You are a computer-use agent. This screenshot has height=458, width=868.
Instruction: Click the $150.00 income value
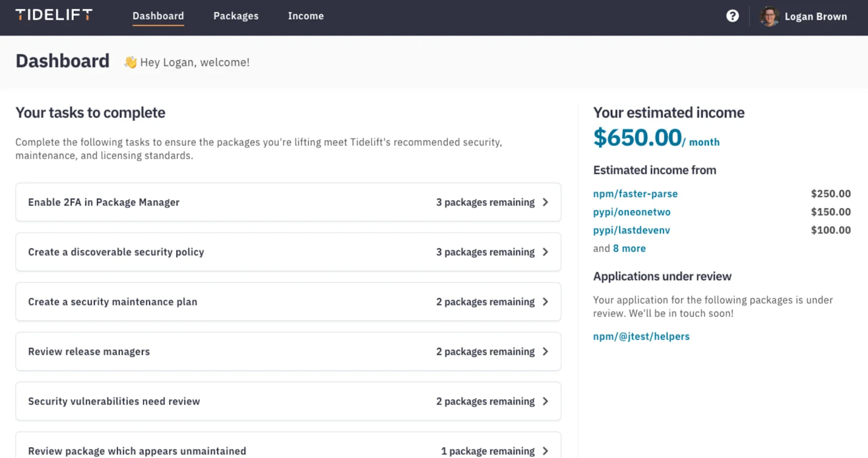click(831, 212)
